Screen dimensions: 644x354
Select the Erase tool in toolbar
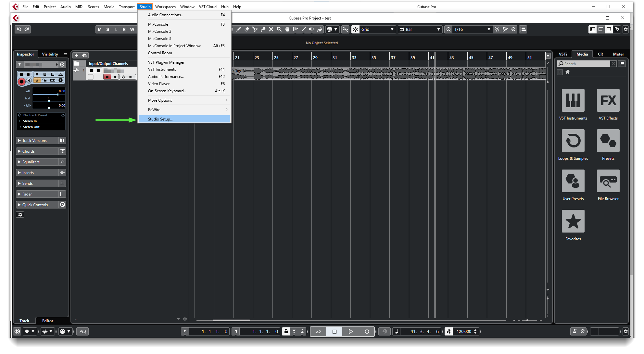point(247,30)
